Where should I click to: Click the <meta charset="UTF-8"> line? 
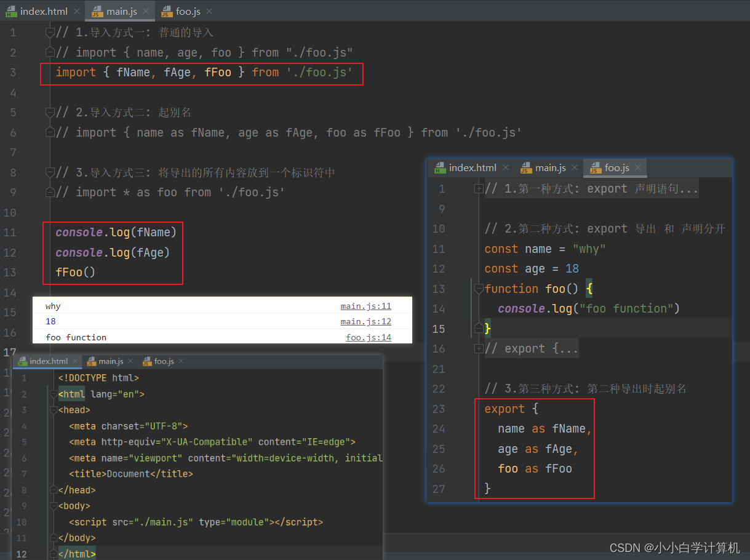tap(129, 426)
